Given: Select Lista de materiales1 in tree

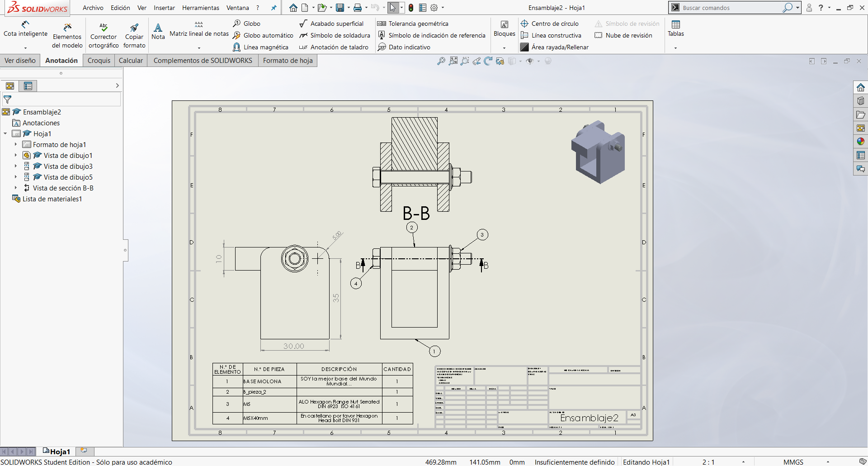Looking at the screenshot, I should (52, 199).
